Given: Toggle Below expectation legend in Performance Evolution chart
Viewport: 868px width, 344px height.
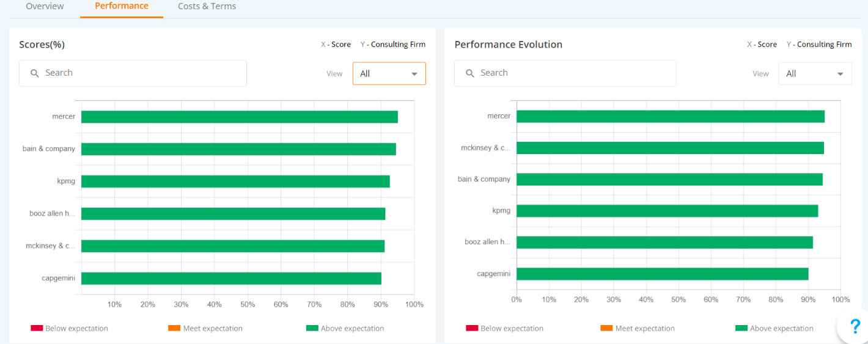Looking at the screenshot, I should click(504, 328).
